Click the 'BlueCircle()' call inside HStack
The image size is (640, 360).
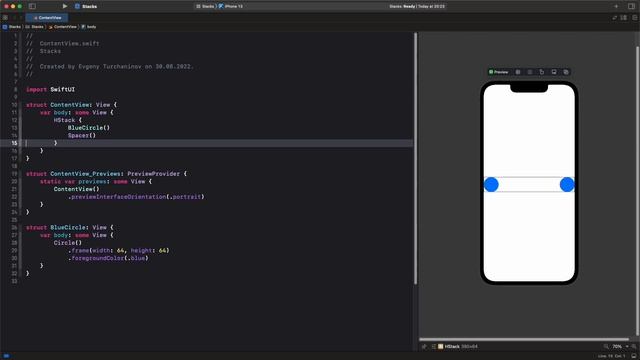[89, 127]
